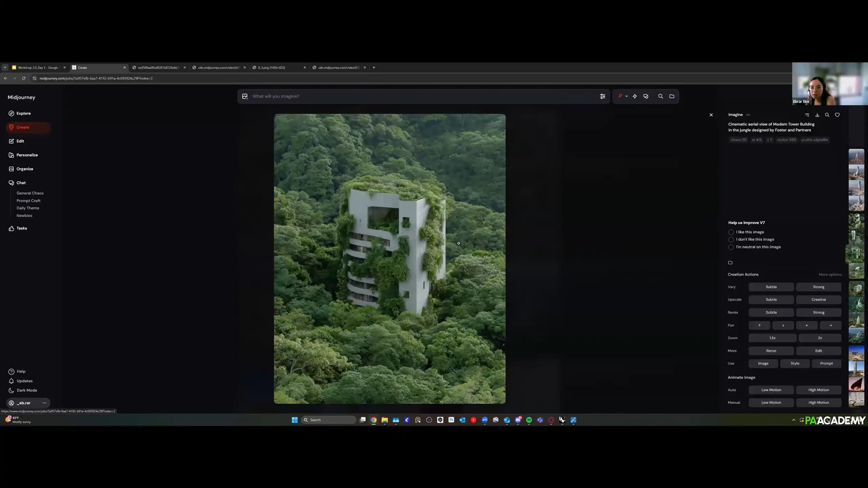Open Spotify from the taskbar

(529, 420)
